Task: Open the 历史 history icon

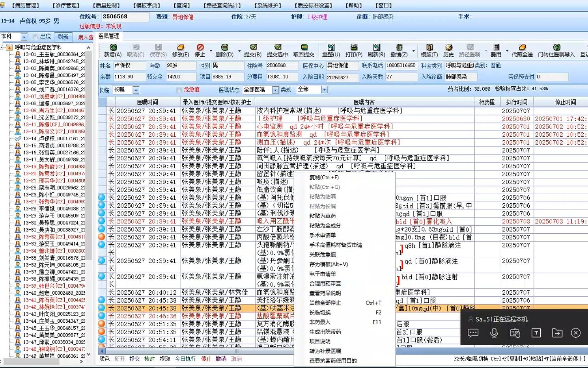Action: click(448, 47)
